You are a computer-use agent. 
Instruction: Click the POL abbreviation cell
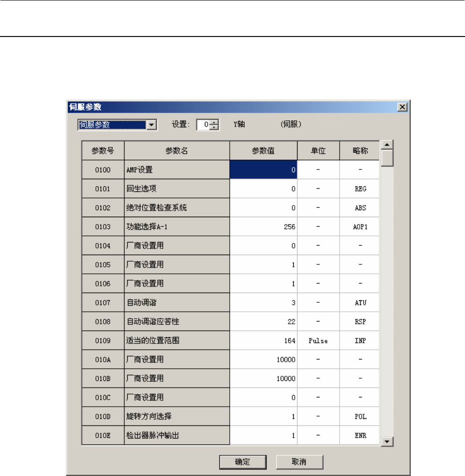(x=360, y=417)
